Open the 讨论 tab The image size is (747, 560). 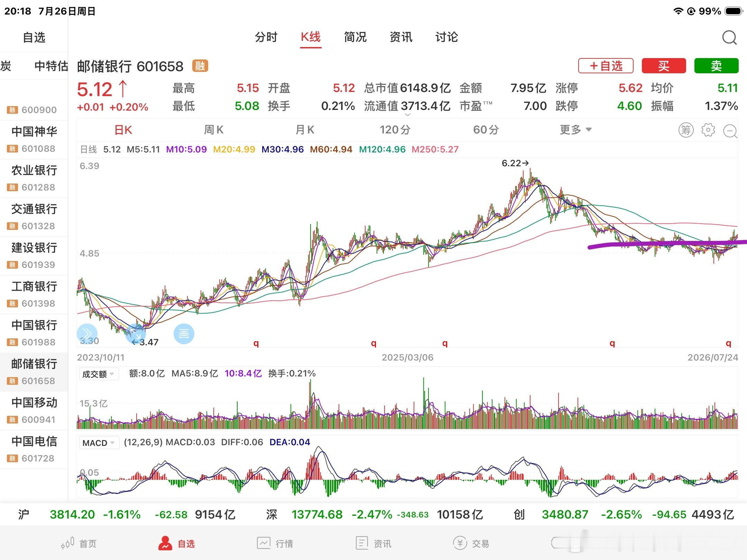446,37
